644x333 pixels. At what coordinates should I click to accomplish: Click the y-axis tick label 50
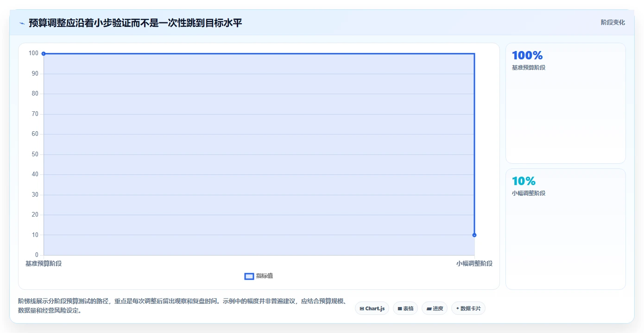click(35, 154)
